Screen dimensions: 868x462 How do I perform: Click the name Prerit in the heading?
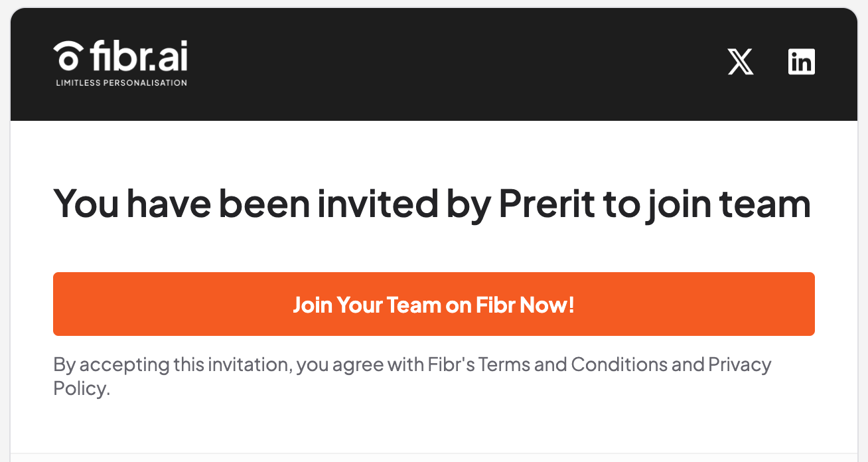pos(547,203)
